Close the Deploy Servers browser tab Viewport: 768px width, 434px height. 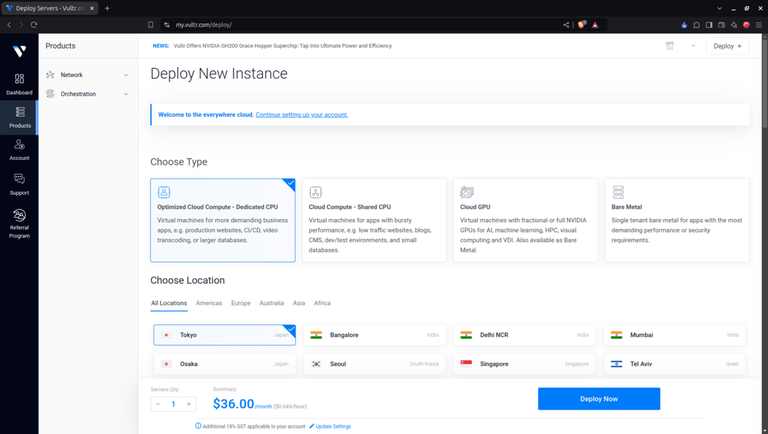[92, 8]
